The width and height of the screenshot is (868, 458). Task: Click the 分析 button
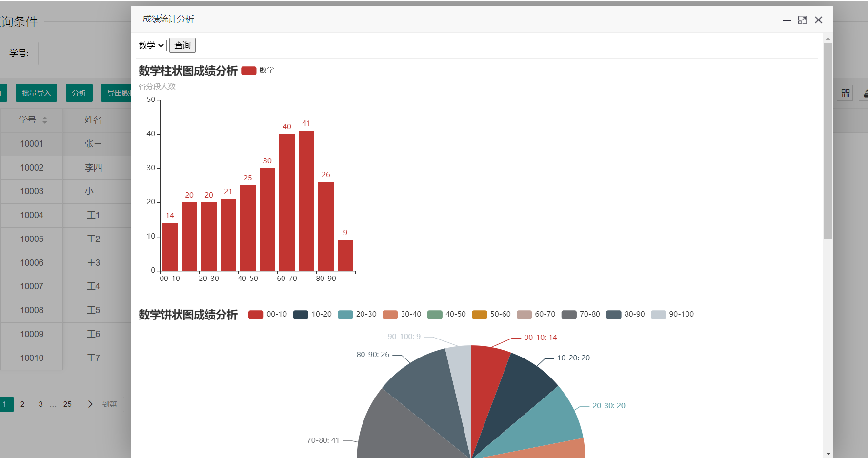pyautogui.click(x=79, y=93)
